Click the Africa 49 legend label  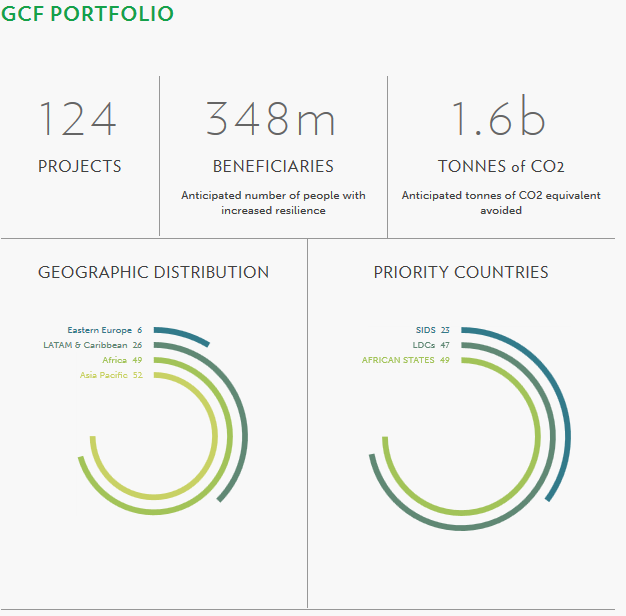point(122,360)
